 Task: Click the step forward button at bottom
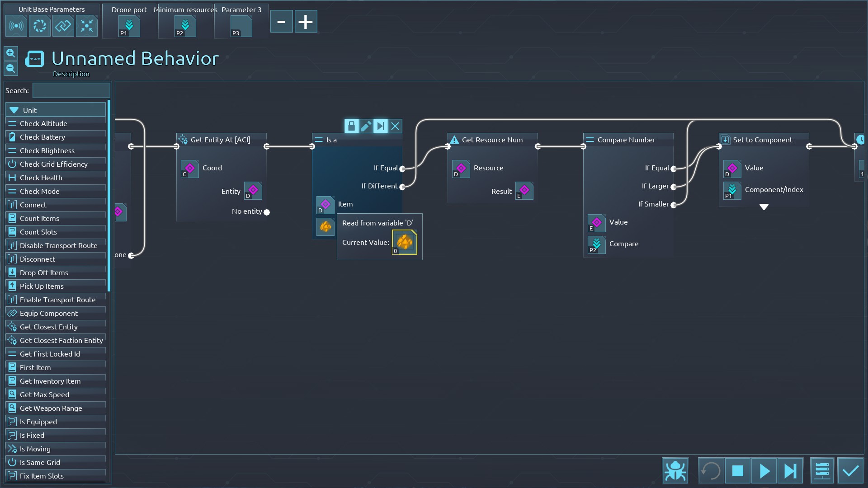(790, 471)
